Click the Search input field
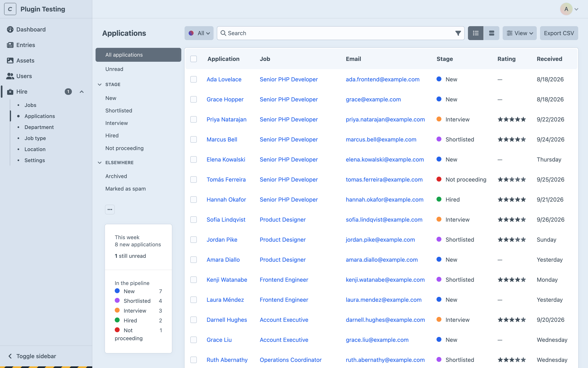 click(x=340, y=33)
